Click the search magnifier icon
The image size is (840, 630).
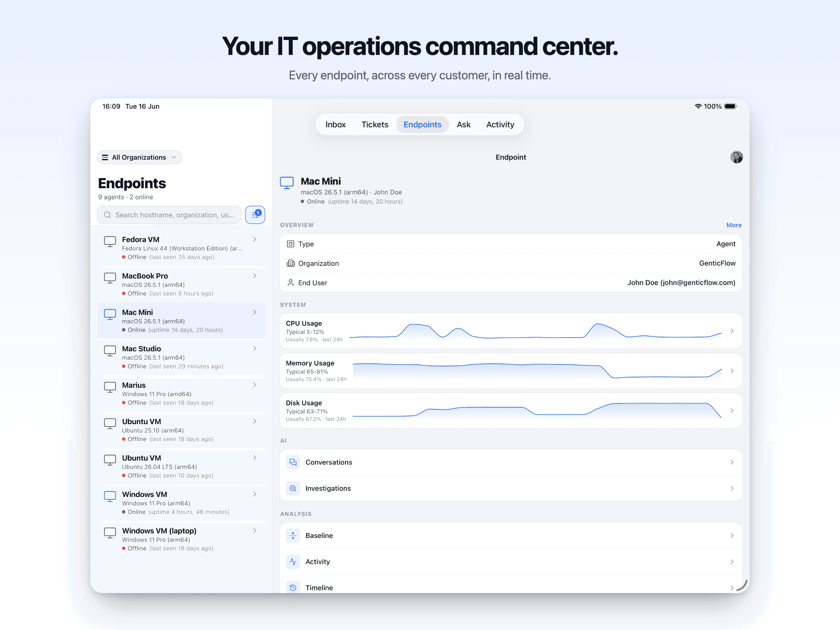point(107,215)
